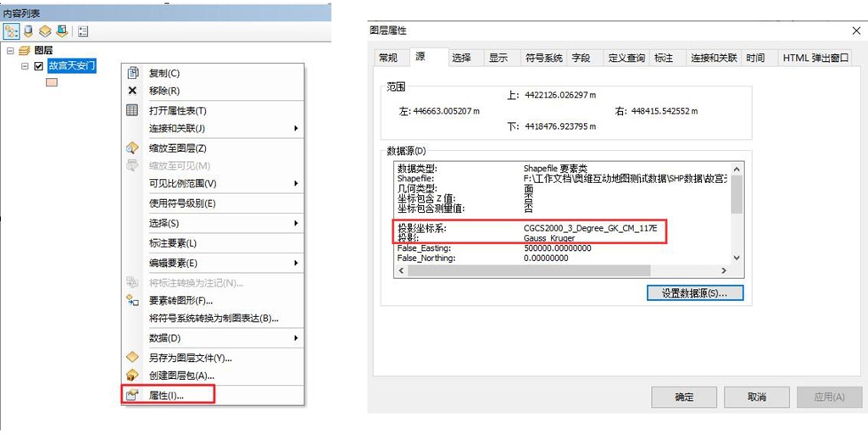868x434 pixels.
Task: Click the 创建图层包 layer package icon
Action: 132,376
